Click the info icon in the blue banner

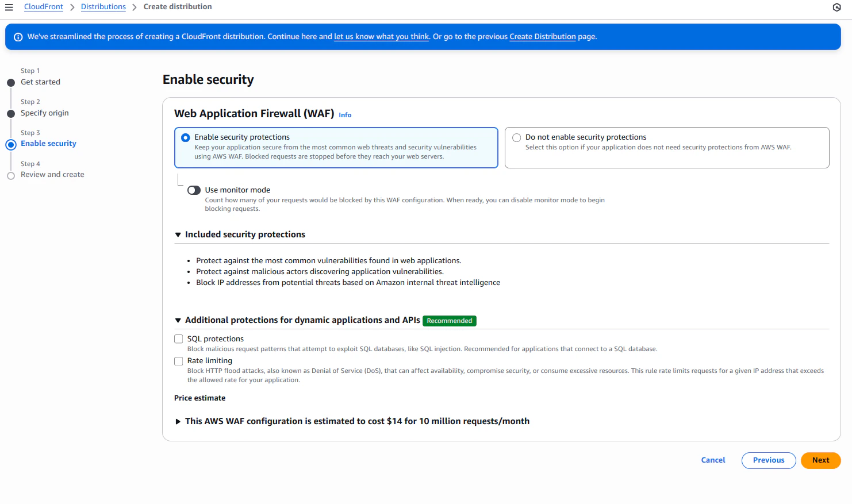(x=18, y=36)
